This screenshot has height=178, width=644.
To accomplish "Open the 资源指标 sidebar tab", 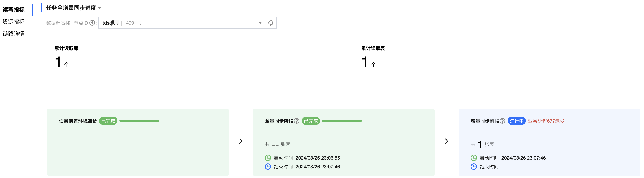I will click(14, 22).
